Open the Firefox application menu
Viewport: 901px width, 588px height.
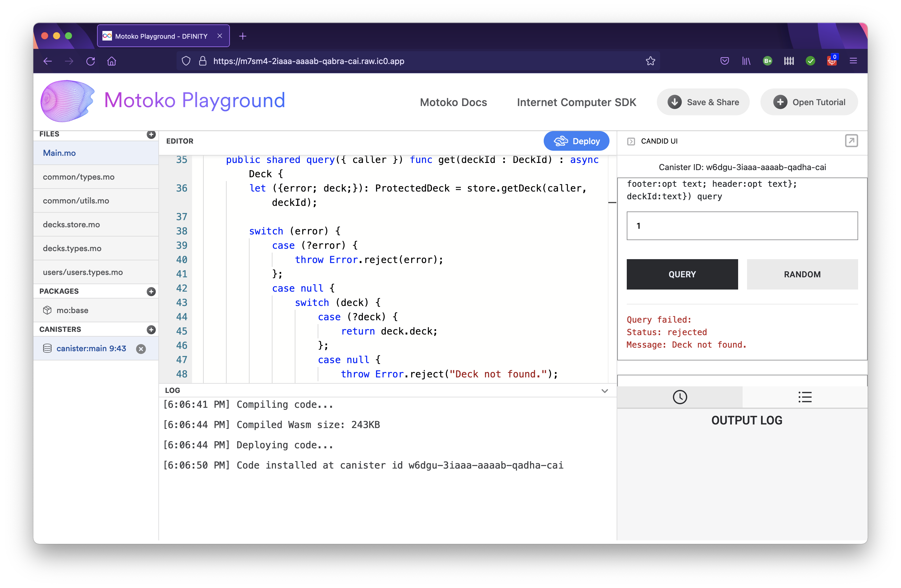coord(853,60)
